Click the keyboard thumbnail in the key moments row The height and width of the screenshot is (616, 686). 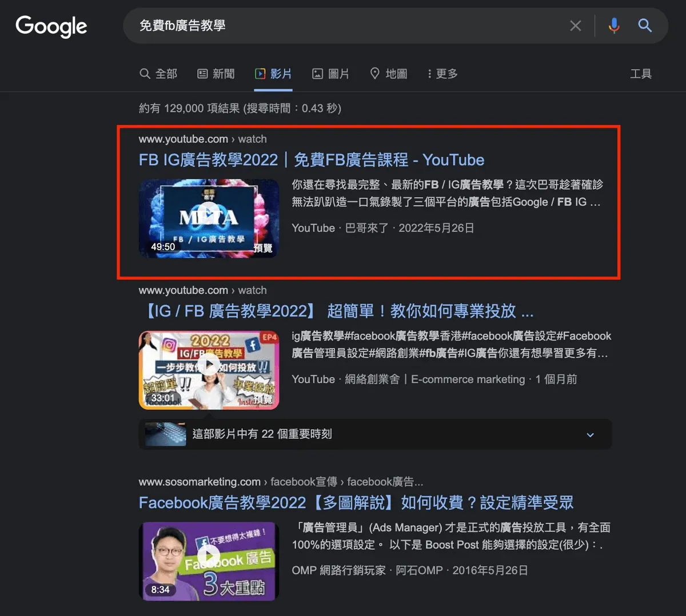(x=165, y=434)
